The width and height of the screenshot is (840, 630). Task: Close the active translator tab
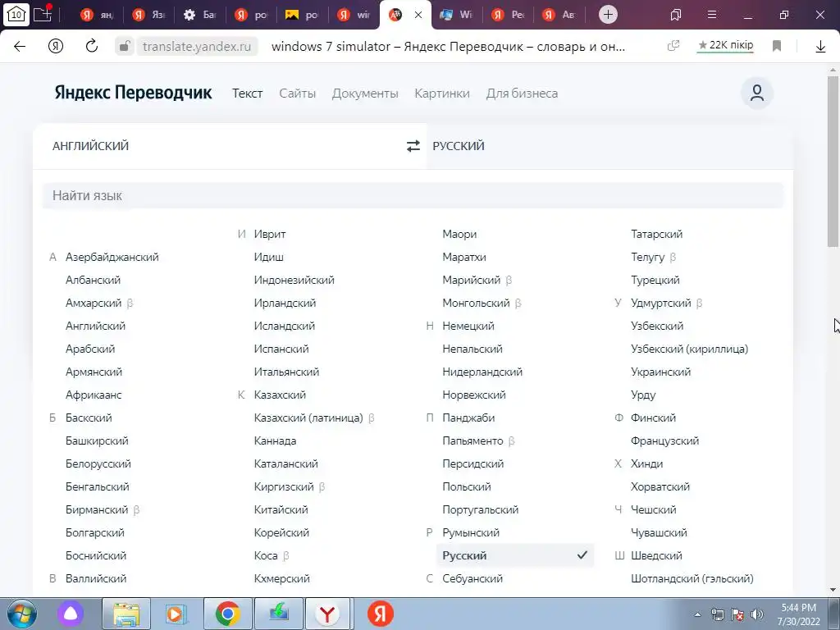[x=418, y=15]
